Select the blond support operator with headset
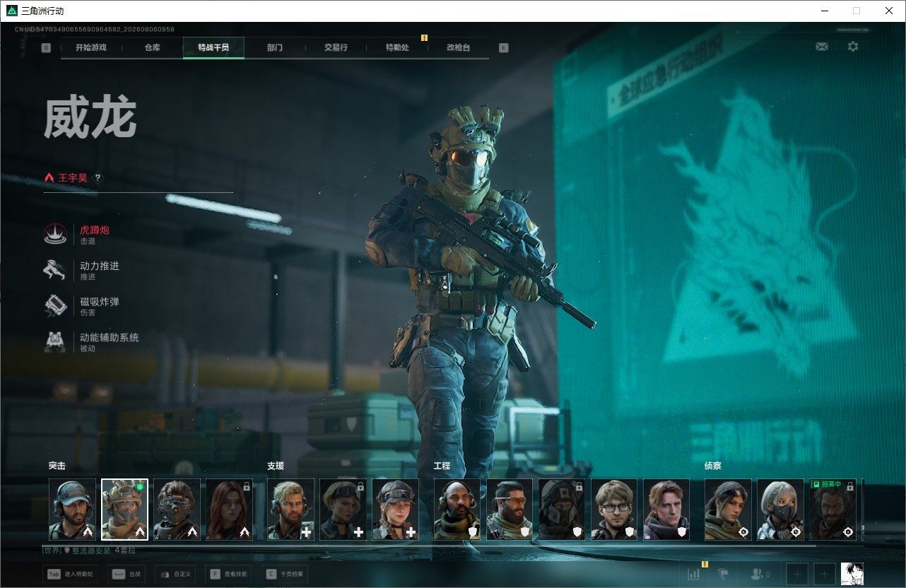 [290, 510]
